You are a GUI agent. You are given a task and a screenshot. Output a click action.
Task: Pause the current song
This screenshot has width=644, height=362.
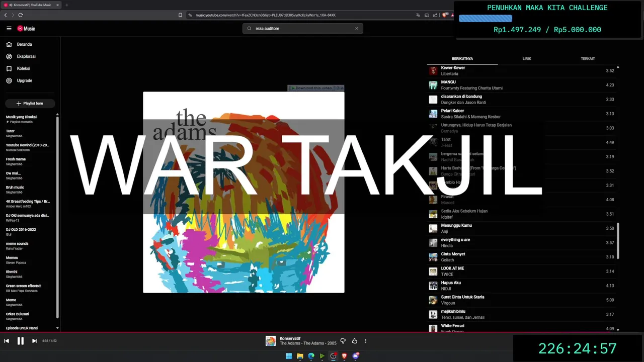click(x=21, y=341)
